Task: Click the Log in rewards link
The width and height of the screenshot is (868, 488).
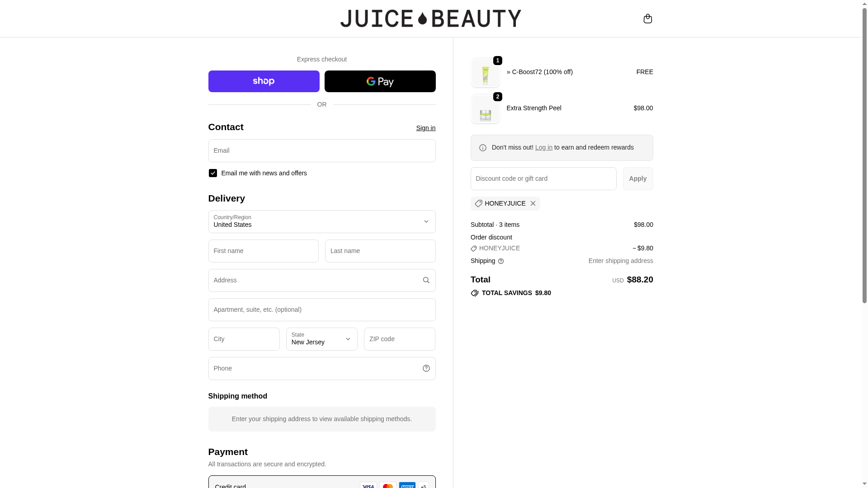Action: 543,148
